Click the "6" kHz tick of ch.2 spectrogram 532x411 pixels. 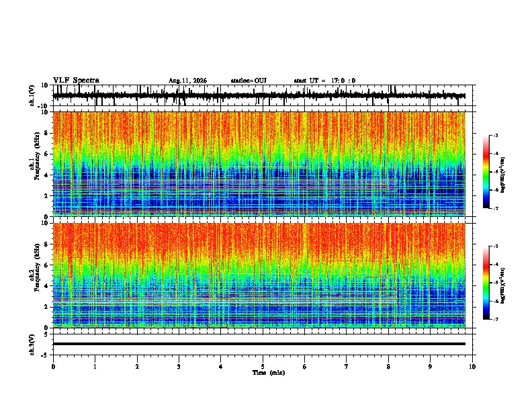tap(46, 265)
